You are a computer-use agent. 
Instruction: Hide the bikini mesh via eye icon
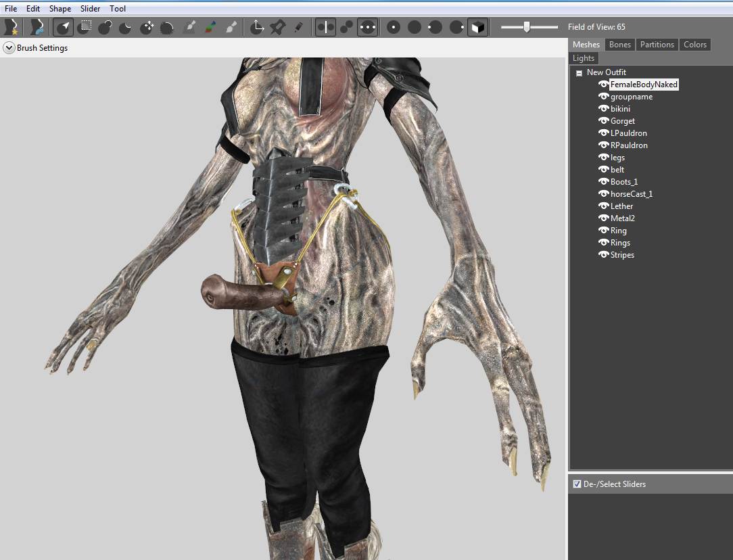(x=604, y=108)
